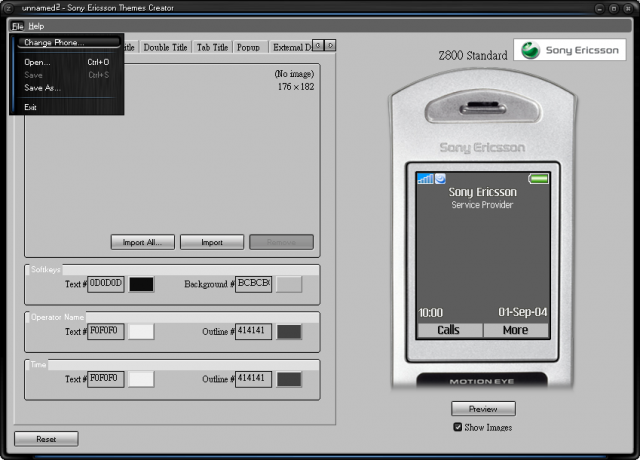This screenshot has height=460, width=640.
Task: Click the Z800 Standard phone label
Action: click(x=473, y=55)
